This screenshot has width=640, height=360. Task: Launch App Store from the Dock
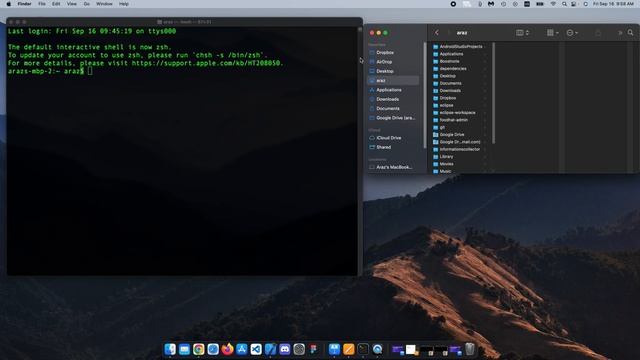click(242, 349)
